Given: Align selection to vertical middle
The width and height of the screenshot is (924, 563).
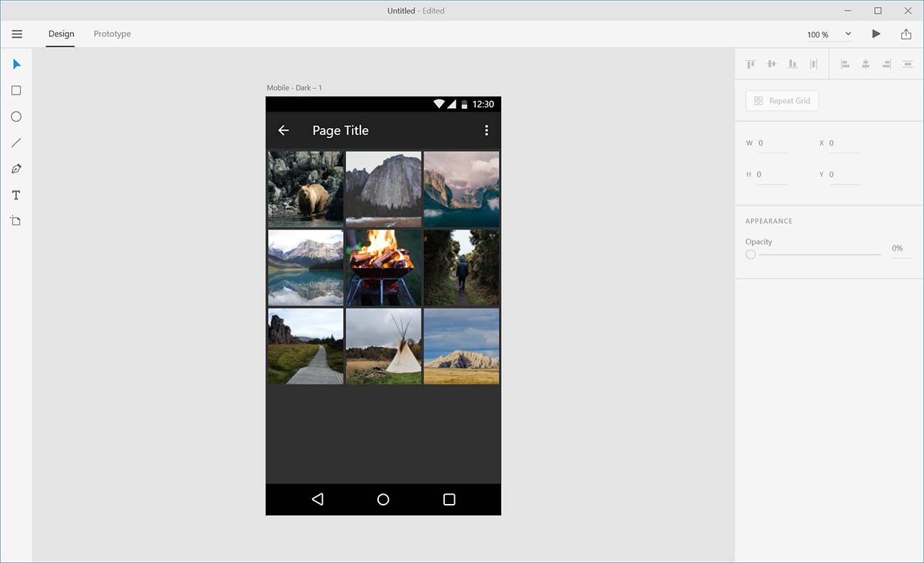Looking at the screenshot, I should pos(772,64).
